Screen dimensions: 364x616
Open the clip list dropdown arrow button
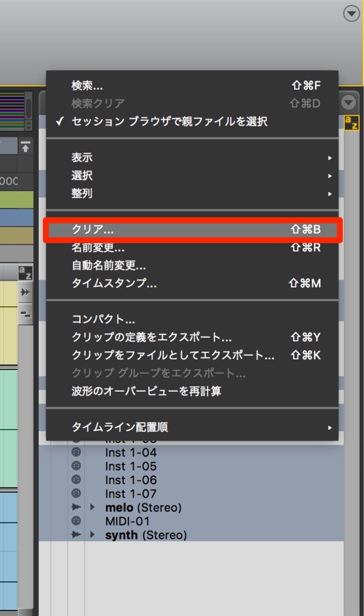349,102
